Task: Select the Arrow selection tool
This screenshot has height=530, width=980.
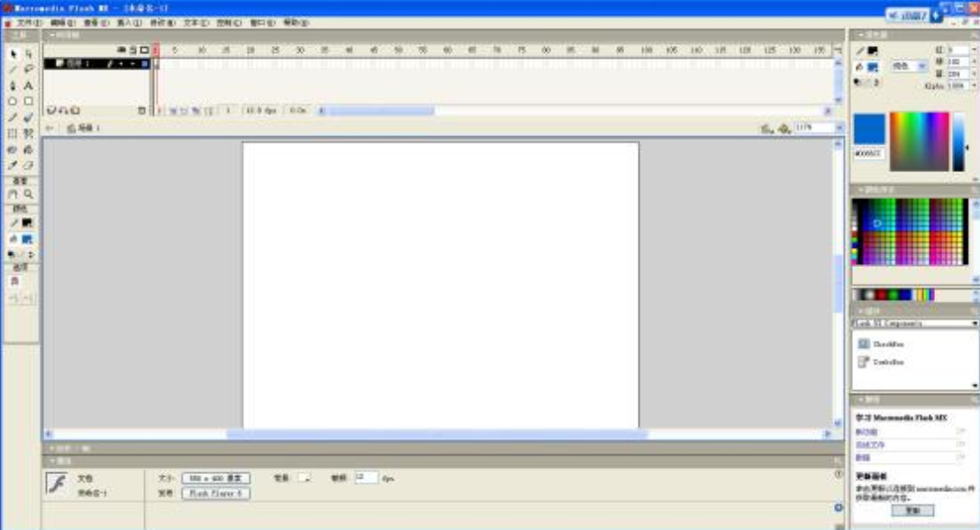Action: coord(14,54)
